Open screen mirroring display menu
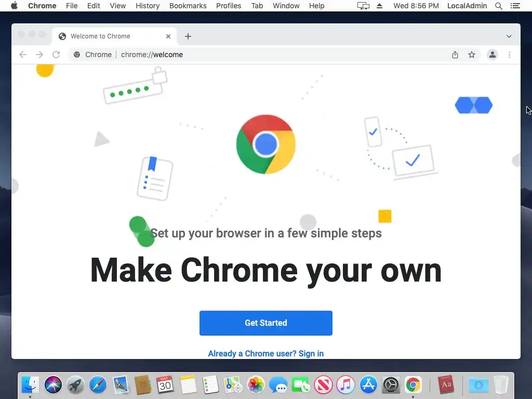Image resolution: width=532 pixels, height=399 pixels. click(363, 6)
